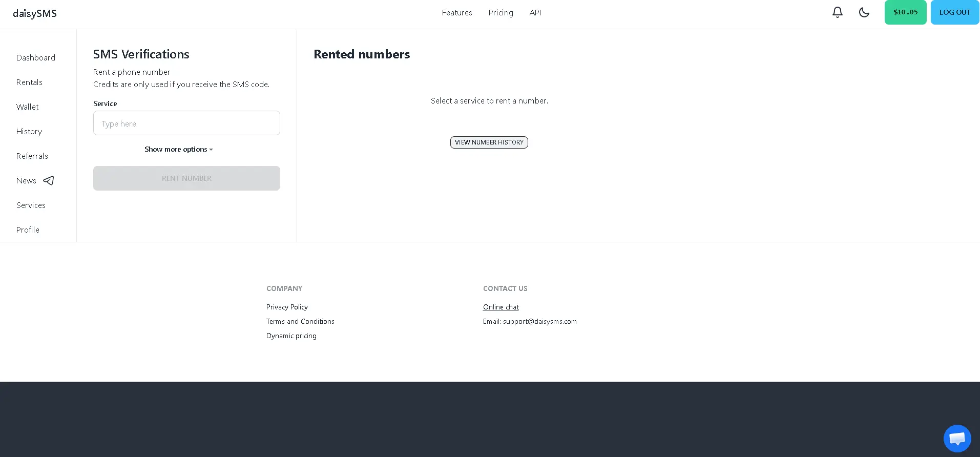Open the notifications bell icon
The height and width of the screenshot is (457, 980).
click(838, 12)
